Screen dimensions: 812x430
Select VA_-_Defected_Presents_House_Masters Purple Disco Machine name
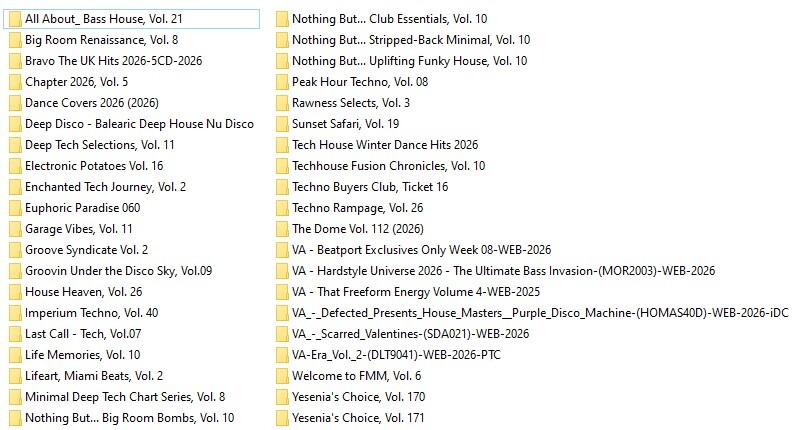(x=540, y=313)
